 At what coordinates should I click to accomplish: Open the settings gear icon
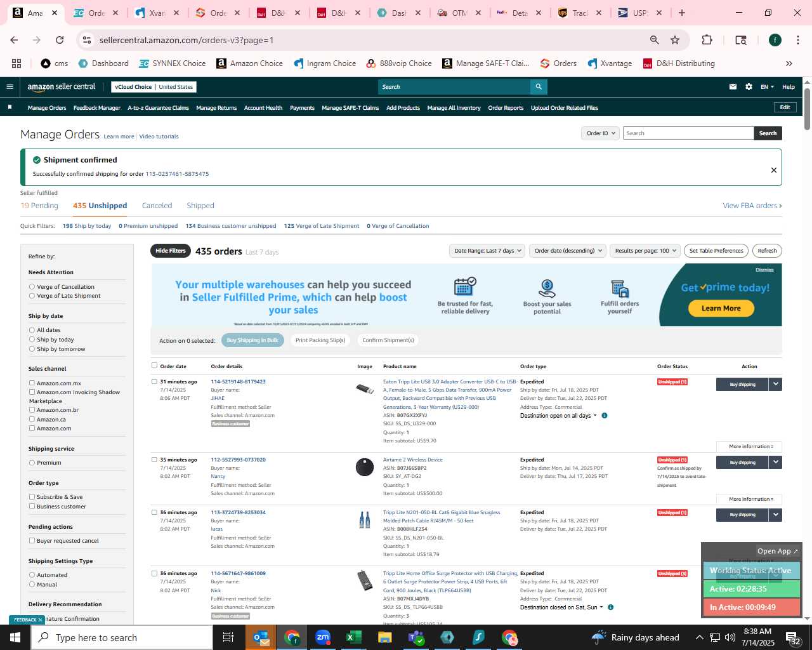[749, 87]
